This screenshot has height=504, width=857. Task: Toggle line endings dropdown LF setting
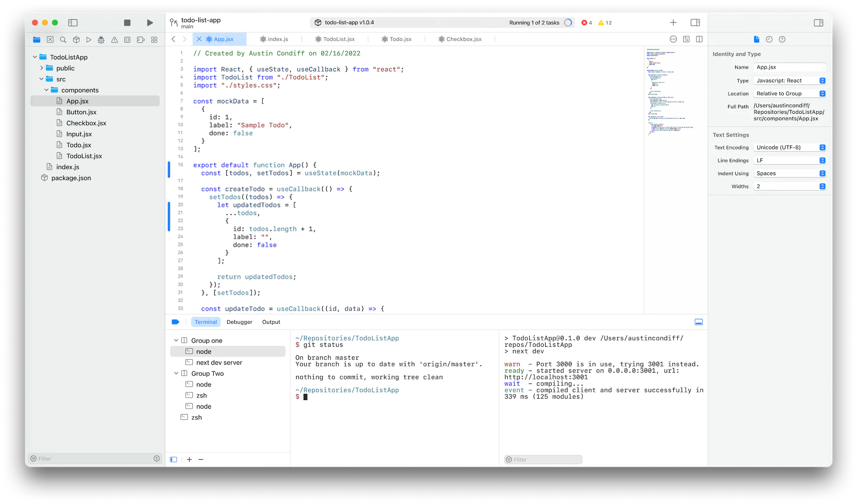[x=823, y=160]
